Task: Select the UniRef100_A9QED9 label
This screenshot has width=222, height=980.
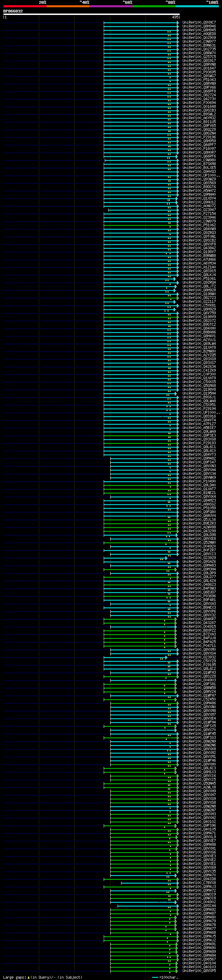Action: point(199,34)
